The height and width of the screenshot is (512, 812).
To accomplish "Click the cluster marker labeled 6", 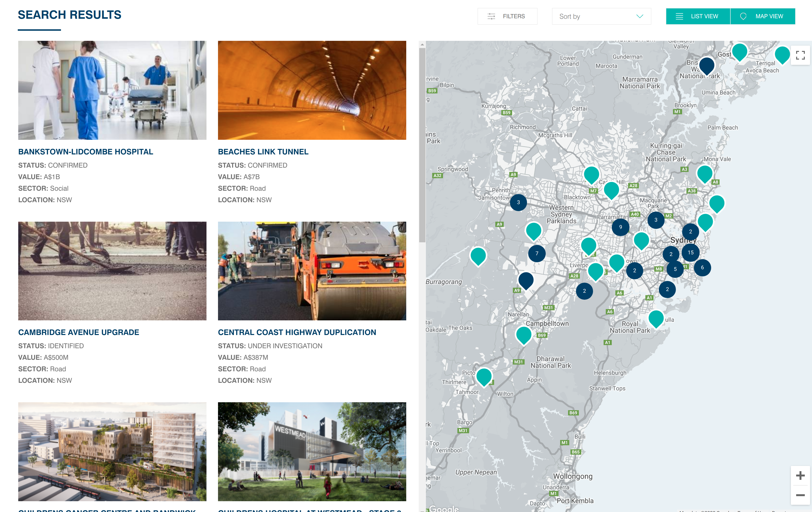I will 702,268.
